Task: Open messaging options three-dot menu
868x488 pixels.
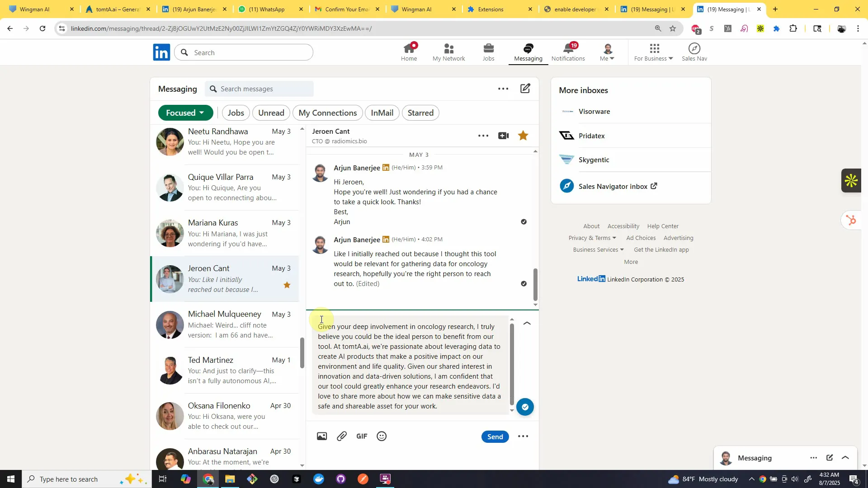Action: pos(503,89)
